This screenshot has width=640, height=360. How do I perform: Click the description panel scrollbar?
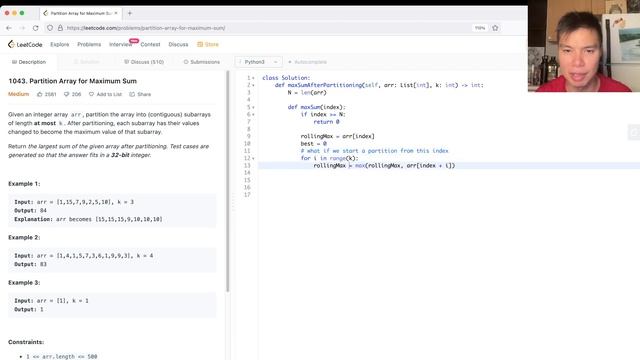(228, 182)
